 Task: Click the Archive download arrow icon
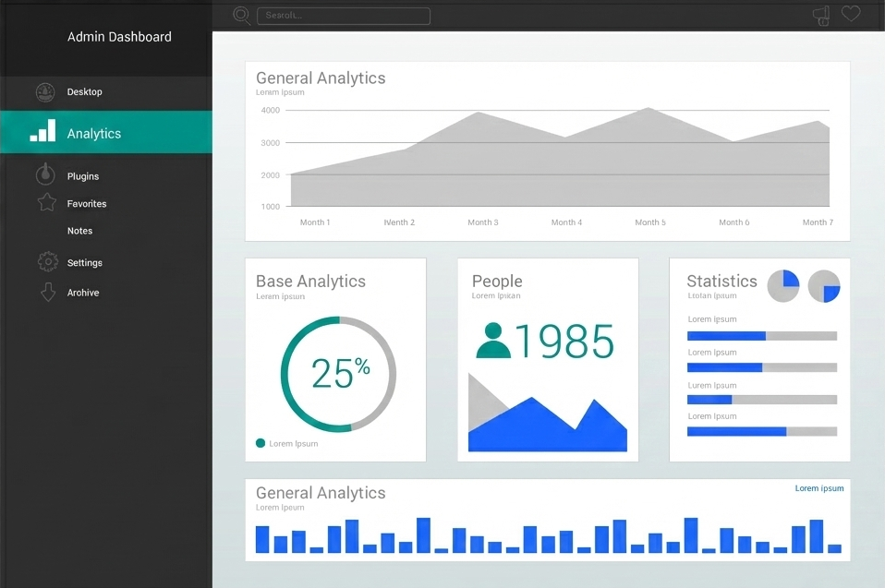click(x=47, y=292)
